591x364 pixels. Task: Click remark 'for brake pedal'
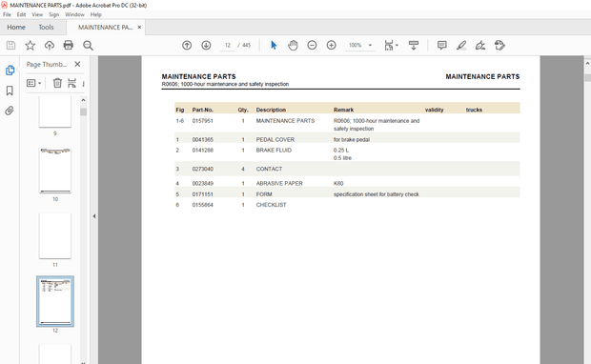[352, 139]
